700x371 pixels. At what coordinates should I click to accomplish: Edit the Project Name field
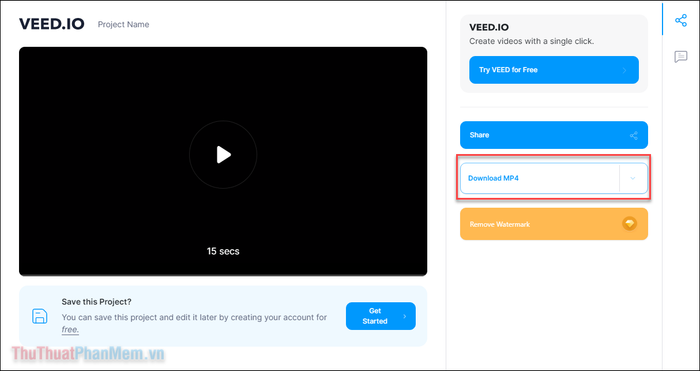tap(124, 25)
